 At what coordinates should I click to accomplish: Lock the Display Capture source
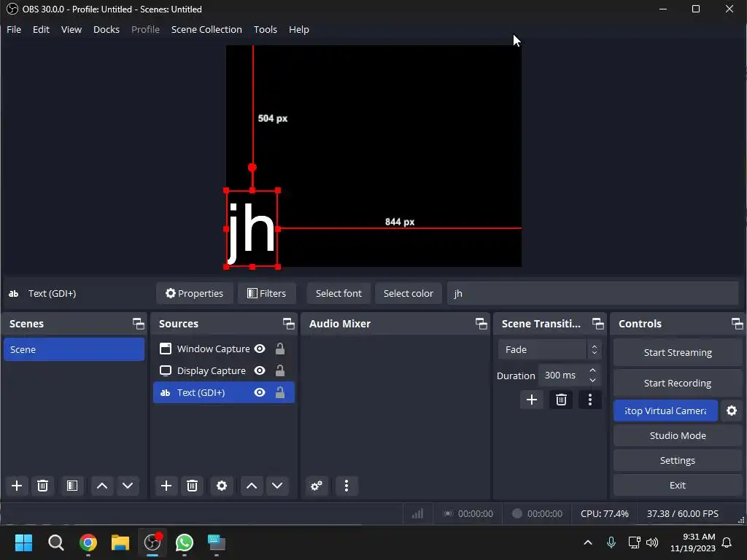coord(280,370)
